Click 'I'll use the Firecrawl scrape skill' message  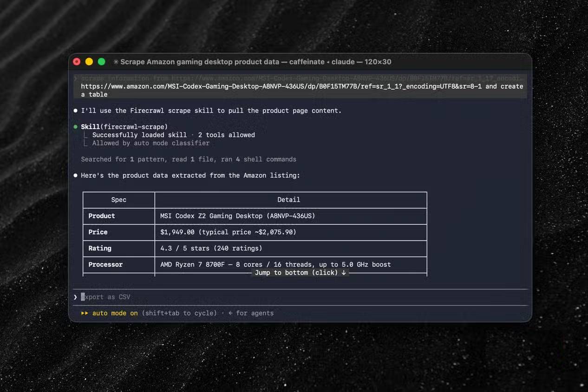click(x=211, y=111)
